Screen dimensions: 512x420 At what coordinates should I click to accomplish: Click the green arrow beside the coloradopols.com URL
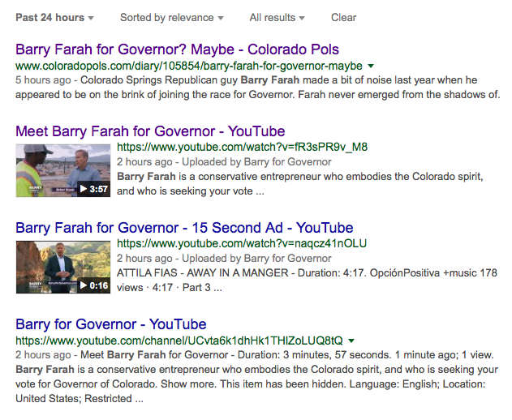371,66
